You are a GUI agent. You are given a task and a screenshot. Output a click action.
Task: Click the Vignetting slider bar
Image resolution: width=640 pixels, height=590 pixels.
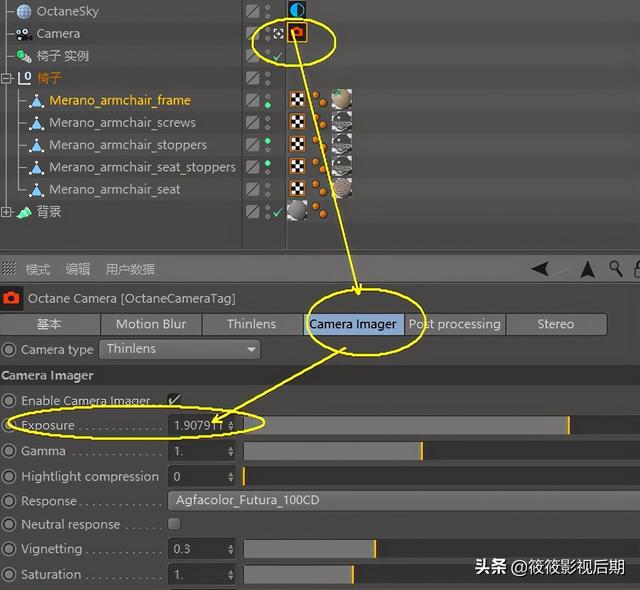coord(442,549)
